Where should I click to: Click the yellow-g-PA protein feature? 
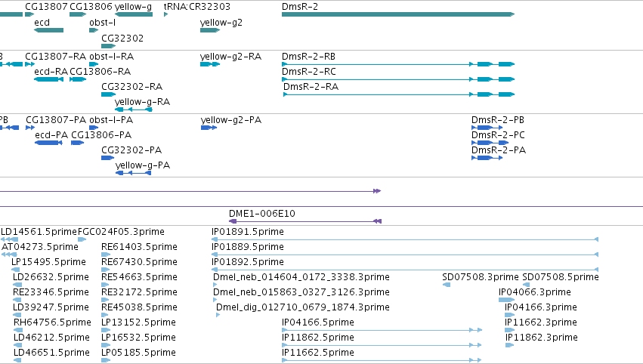(x=133, y=173)
